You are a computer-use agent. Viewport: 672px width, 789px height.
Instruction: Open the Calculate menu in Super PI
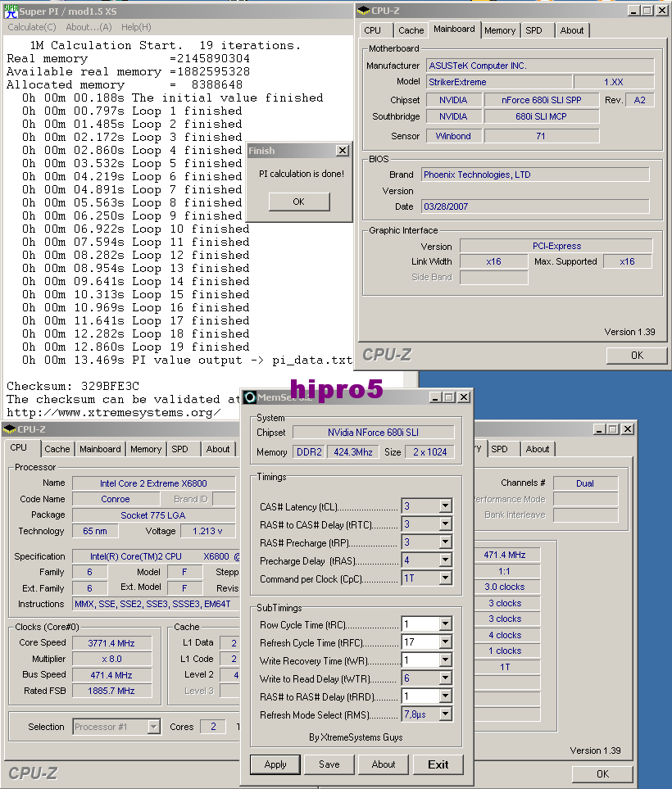[32, 27]
